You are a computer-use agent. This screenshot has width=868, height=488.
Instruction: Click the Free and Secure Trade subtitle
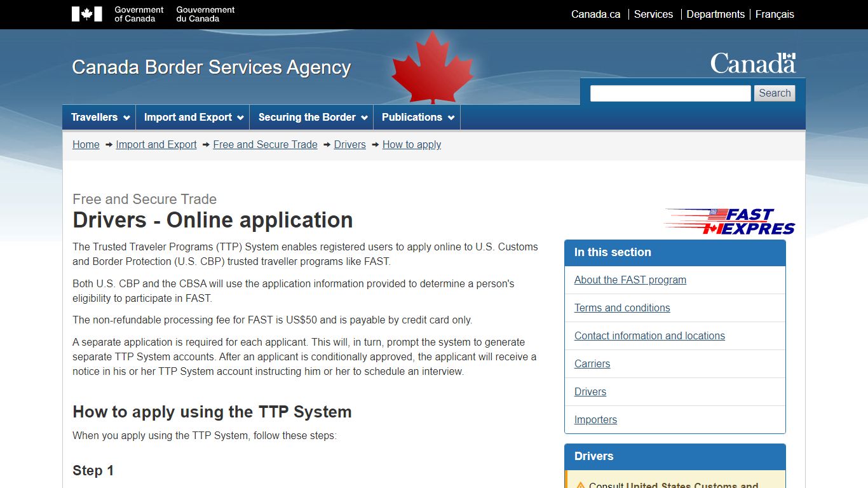coord(145,199)
